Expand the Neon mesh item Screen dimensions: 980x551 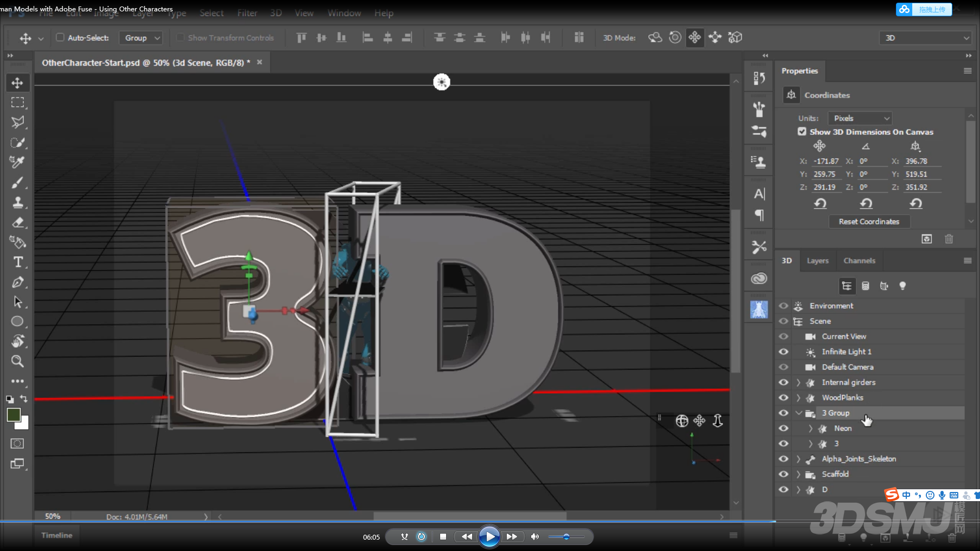[x=810, y=429]
